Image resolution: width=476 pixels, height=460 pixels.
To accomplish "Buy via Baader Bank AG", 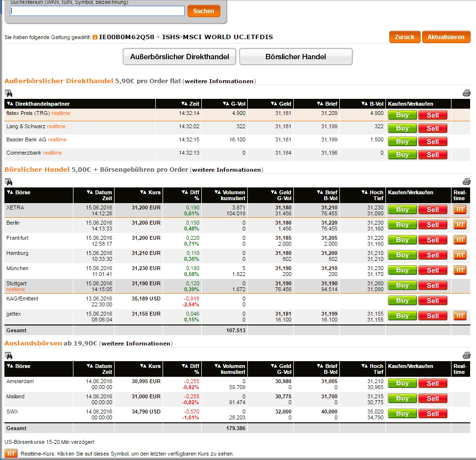I will coord(402,141).
